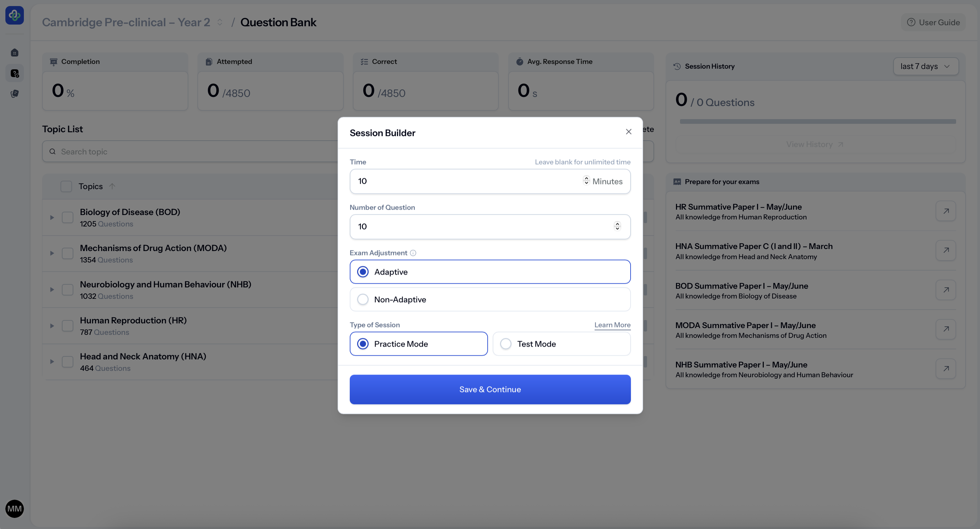The width and height of the screenshot is (980, 529).
Task: Open the Learn More link
Action: pyautogui.click(x=612, y=325)
